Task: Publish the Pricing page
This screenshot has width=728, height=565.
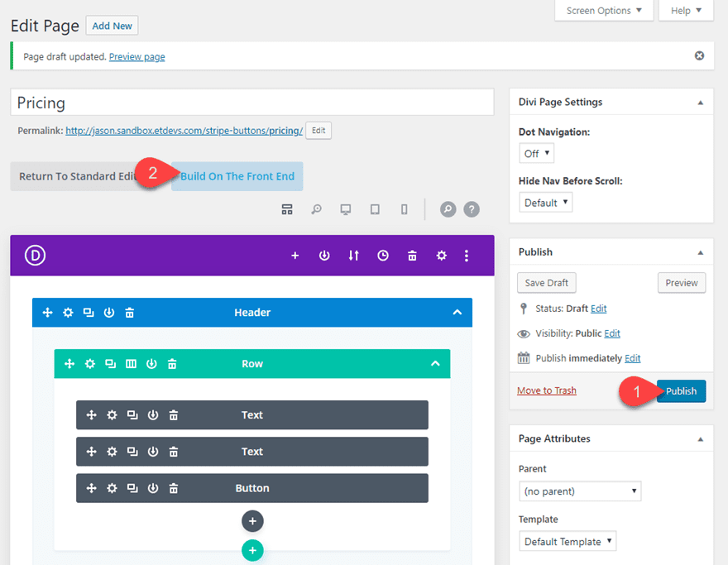Action: point(681,390)
